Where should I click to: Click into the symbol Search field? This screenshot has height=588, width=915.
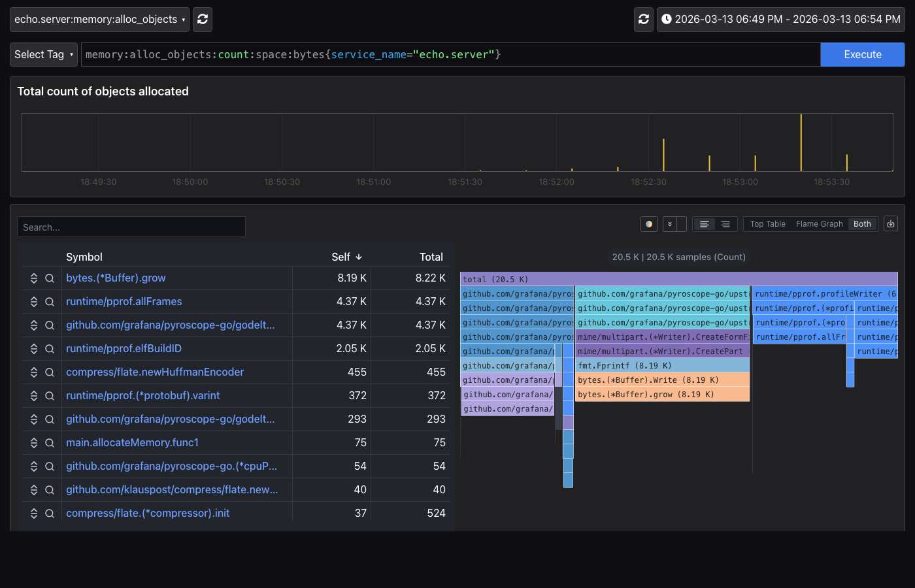(131, 227)
